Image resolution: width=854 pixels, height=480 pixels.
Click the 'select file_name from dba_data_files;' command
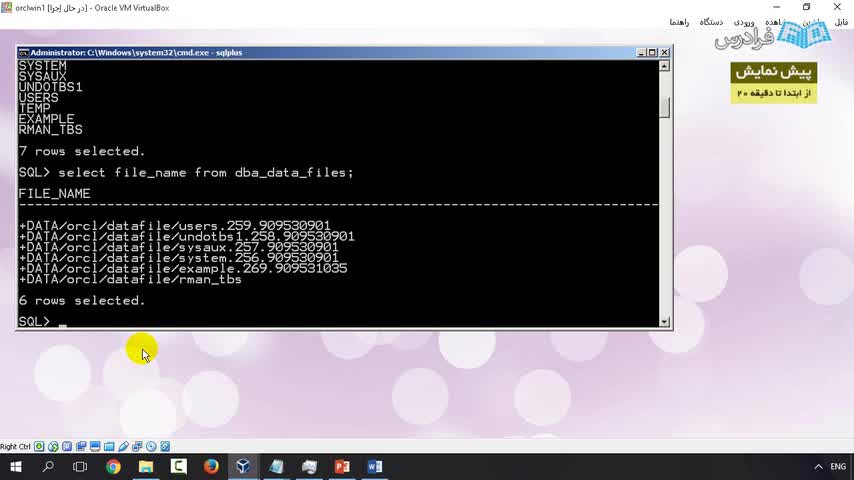(x=206, y=173)
